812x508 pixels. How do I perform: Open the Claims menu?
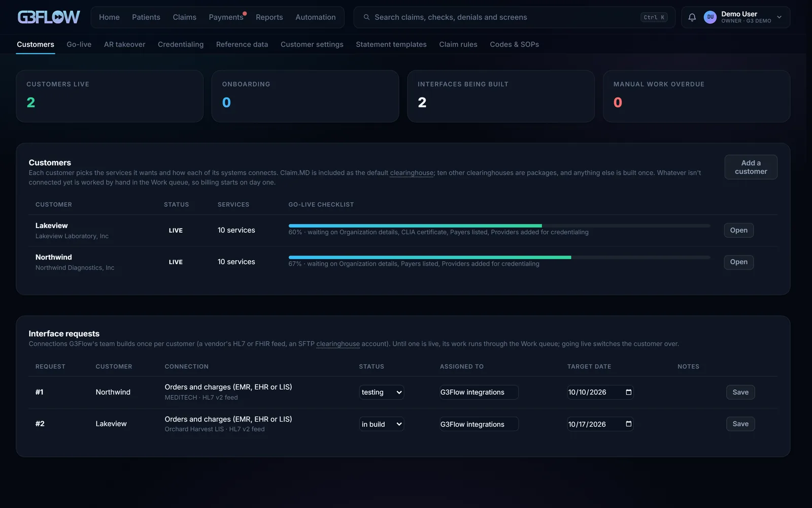point(184,17)
